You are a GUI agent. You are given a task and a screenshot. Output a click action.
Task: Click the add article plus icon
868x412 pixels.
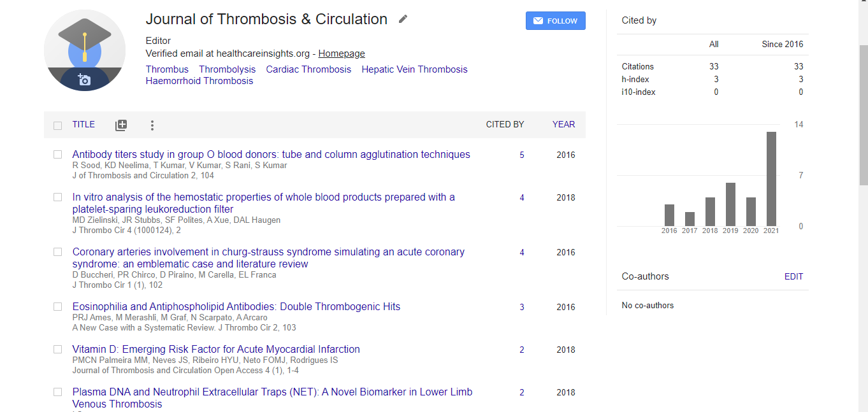[121, 125]
